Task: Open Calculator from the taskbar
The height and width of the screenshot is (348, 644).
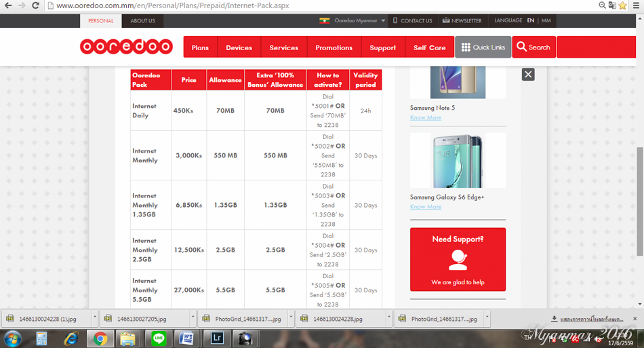Action: tap(41, 339)
